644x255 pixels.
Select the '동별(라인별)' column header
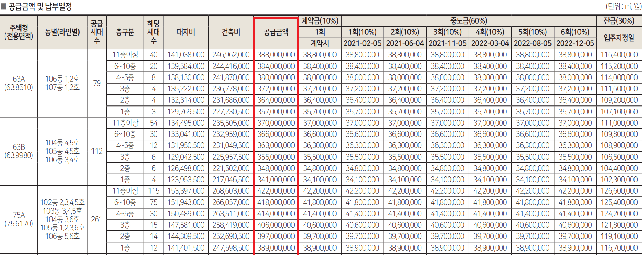(62, 32)
